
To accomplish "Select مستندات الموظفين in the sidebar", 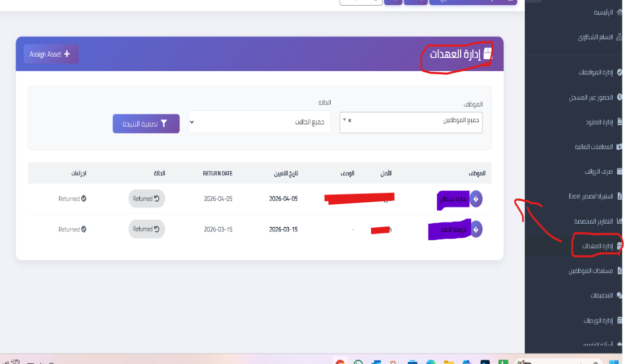I will coord(619,270).
